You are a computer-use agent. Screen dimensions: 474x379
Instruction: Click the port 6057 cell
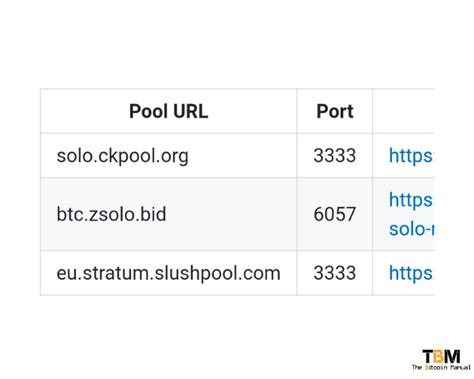click(335, 214)
